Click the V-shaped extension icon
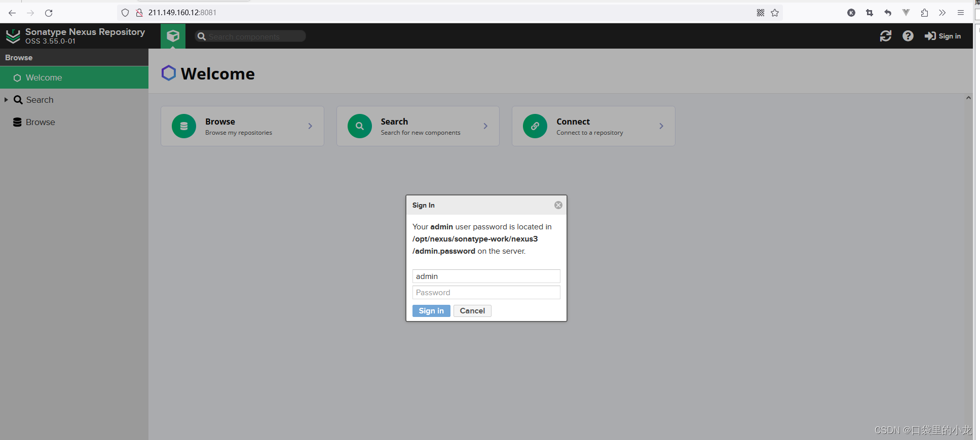This screenshot has height=440, width=980. [x=906, y=13]
